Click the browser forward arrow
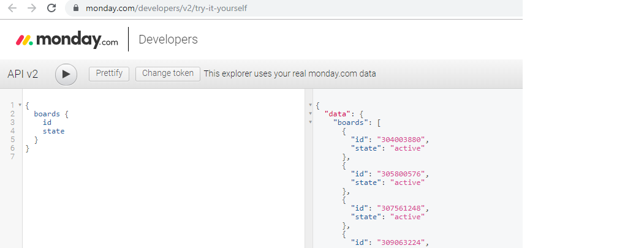The height and width of the screenshot is (248, 644). [32, 8]
